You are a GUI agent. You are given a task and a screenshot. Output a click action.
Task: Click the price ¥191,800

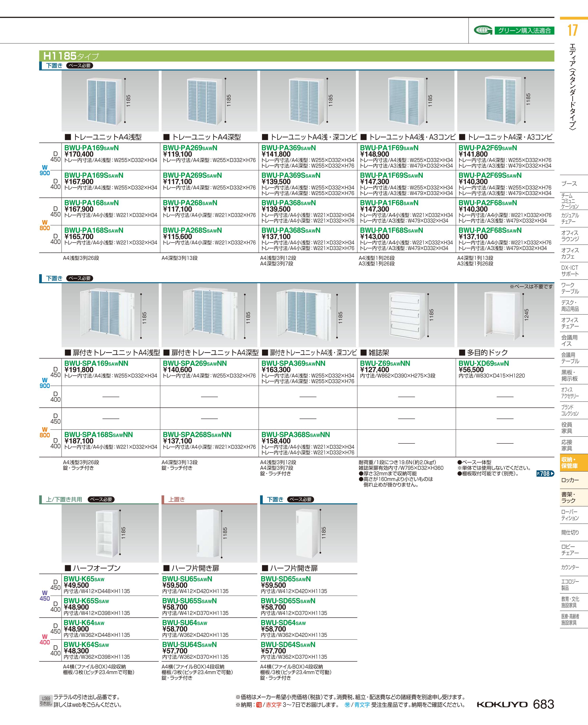tap(78, 370)
